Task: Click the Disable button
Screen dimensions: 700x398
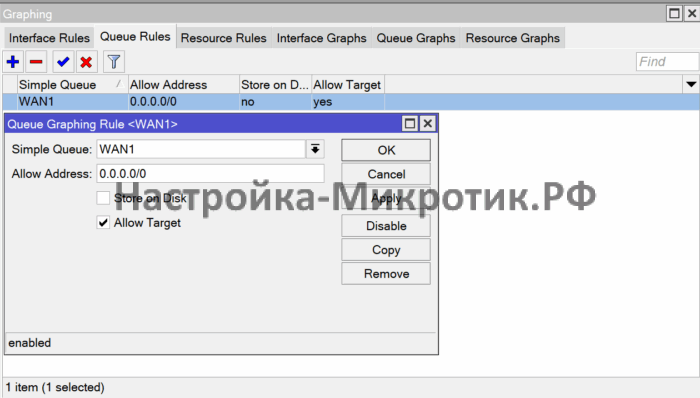Action: [386, 226]
